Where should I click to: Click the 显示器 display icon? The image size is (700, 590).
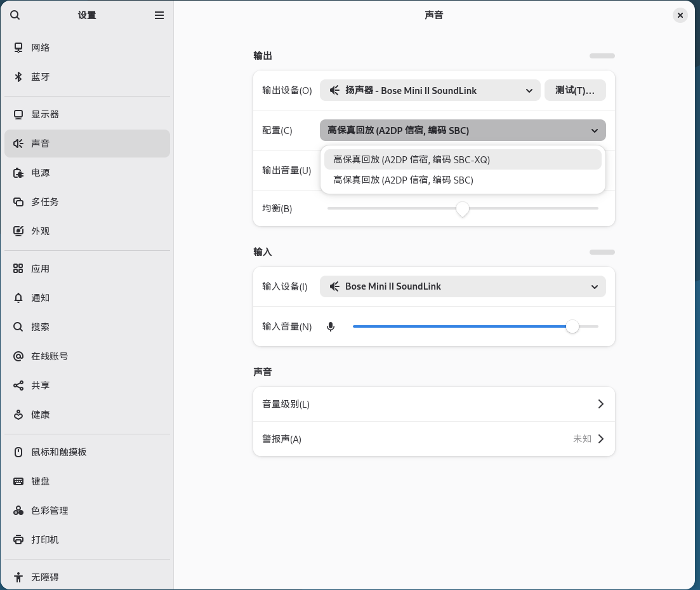click(x=18, y=115)
